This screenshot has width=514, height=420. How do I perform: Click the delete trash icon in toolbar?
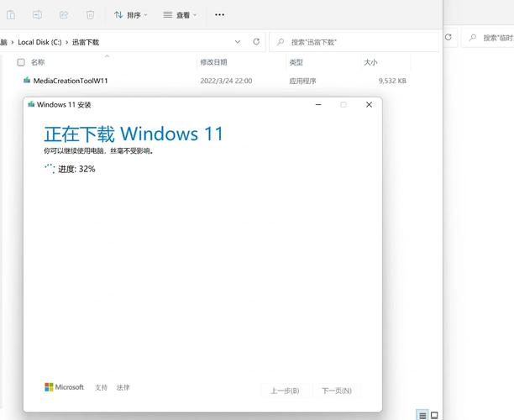click(x=90, y=15)
